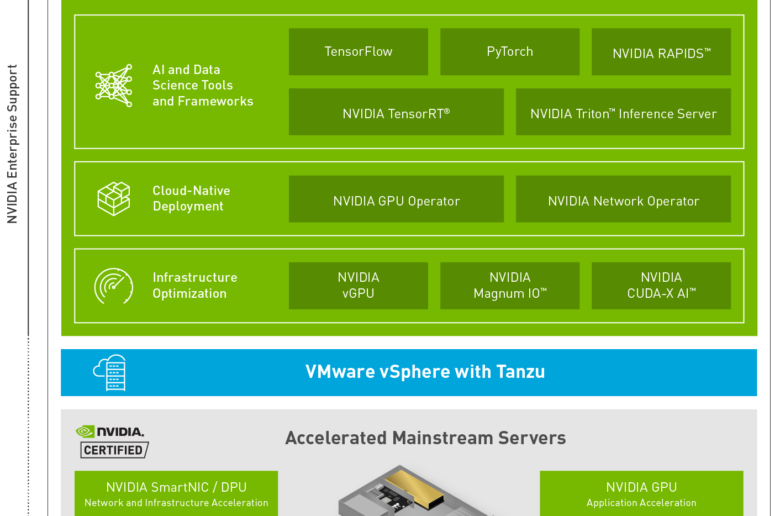Viewport: 780px width, 516px height.
Task: Click the NVIDIA GPU Application Acceleration box
Action: (x=641, y=494)
